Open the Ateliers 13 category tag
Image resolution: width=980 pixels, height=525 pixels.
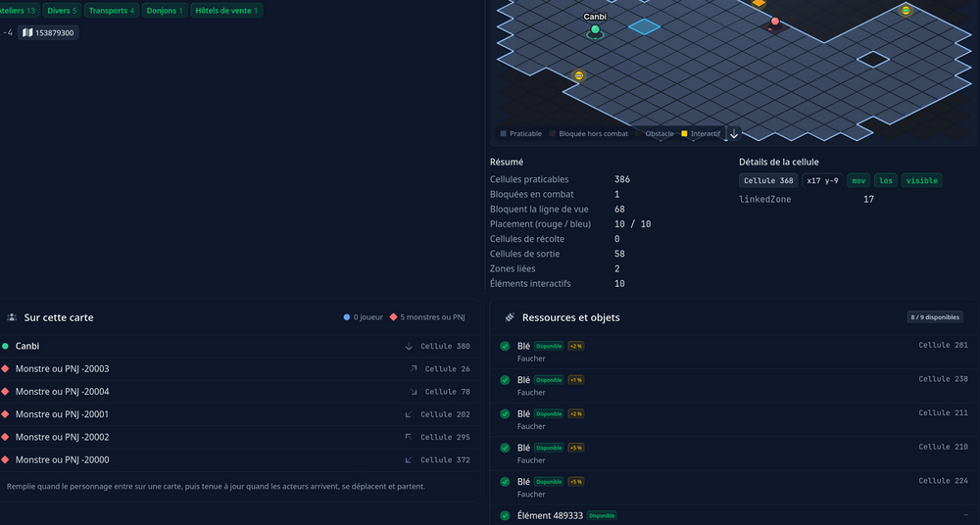pyautogui.click(x=18, y=11)
